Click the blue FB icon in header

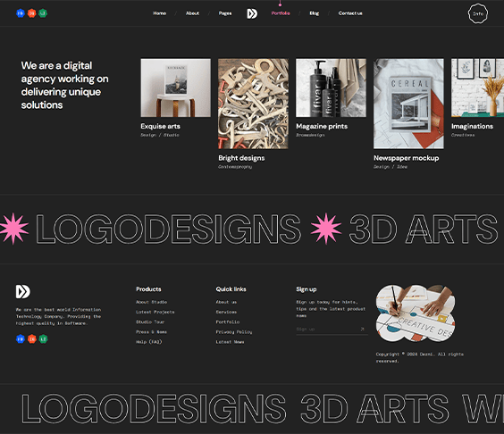click(x=21, y=13)
